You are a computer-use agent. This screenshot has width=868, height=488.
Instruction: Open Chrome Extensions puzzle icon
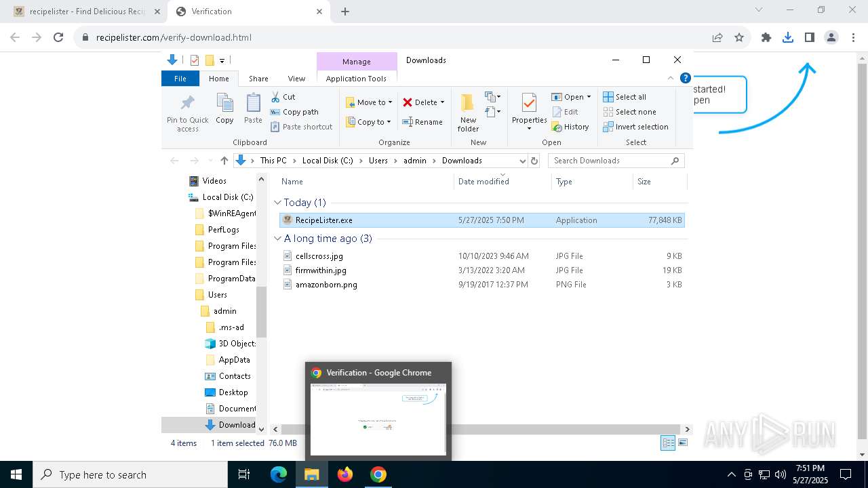point(766,38)
